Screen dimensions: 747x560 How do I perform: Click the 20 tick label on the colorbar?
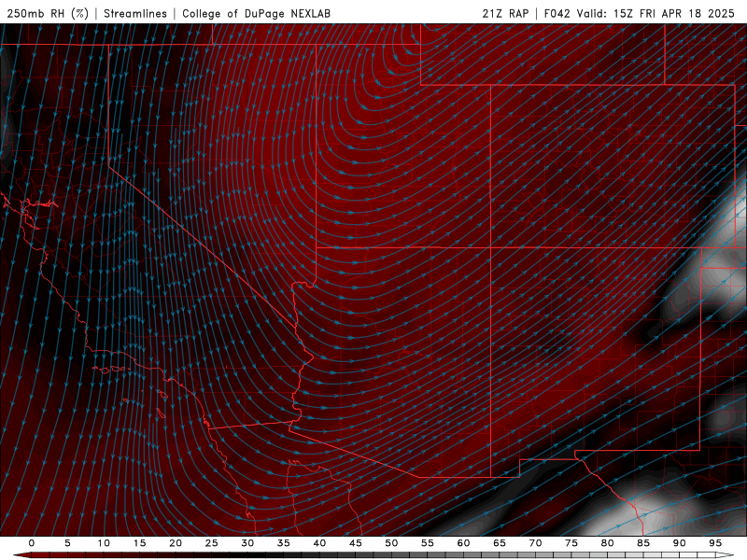[x=176, y=543]
